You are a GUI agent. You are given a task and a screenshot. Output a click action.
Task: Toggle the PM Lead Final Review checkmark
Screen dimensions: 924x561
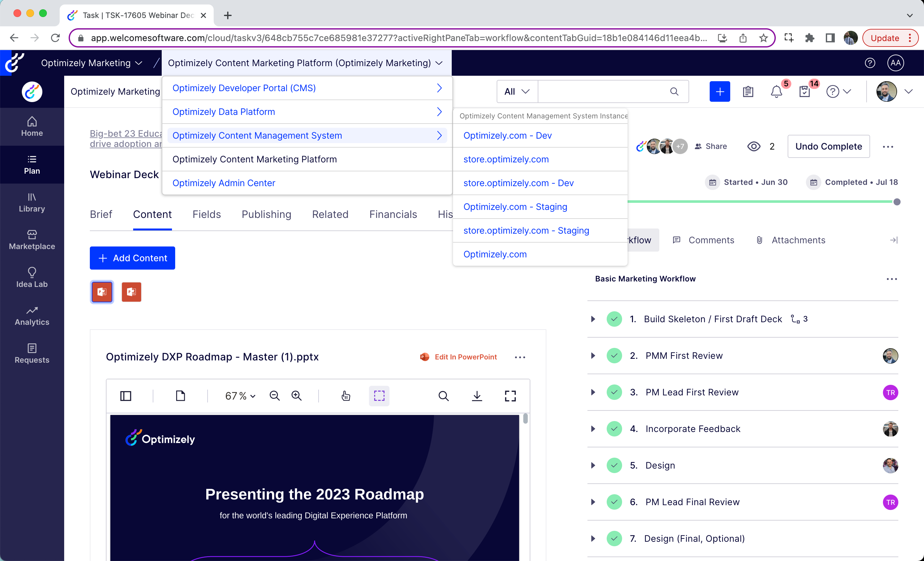(614, 502)
